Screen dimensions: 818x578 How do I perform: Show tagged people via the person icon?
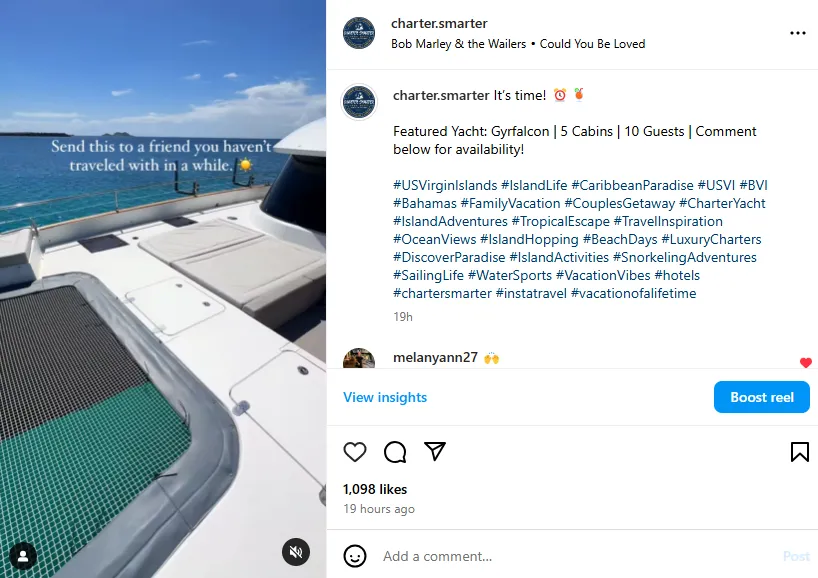(x=22, y=556)
